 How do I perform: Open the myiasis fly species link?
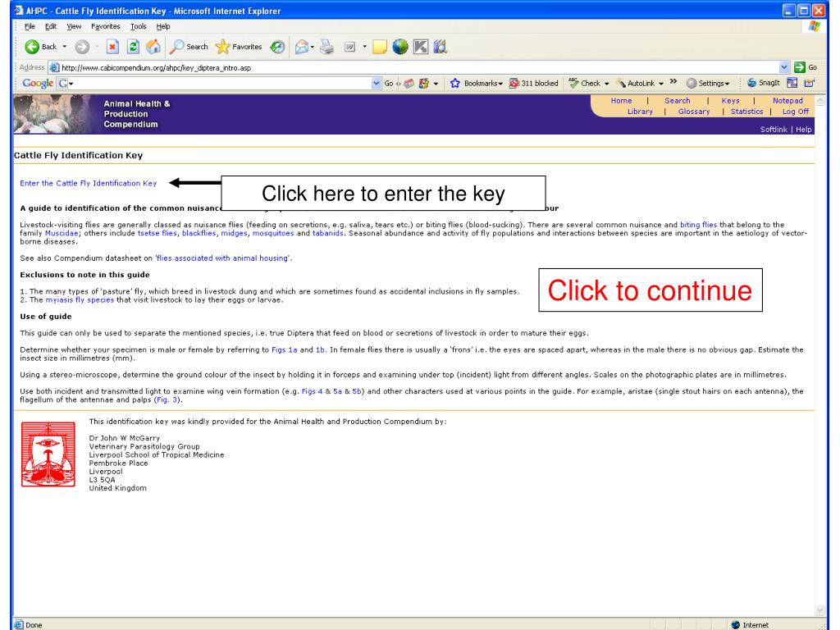tap(80, 300)
